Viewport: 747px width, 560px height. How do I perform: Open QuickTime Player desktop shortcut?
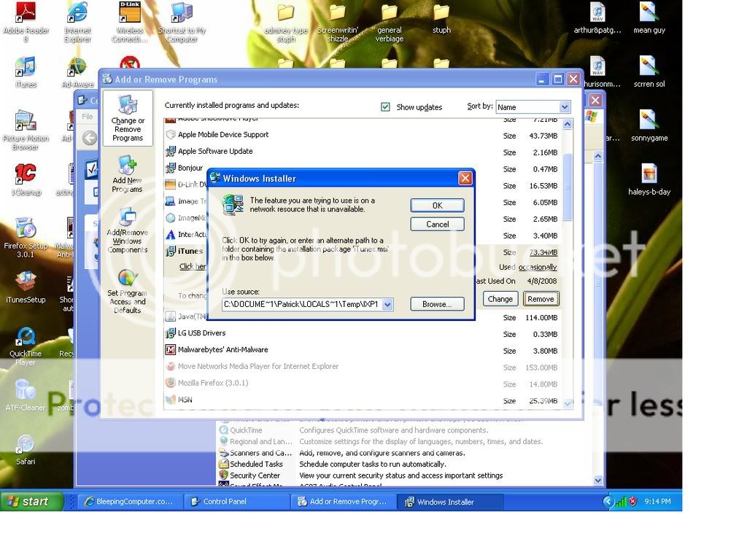(x=26, y=346)
